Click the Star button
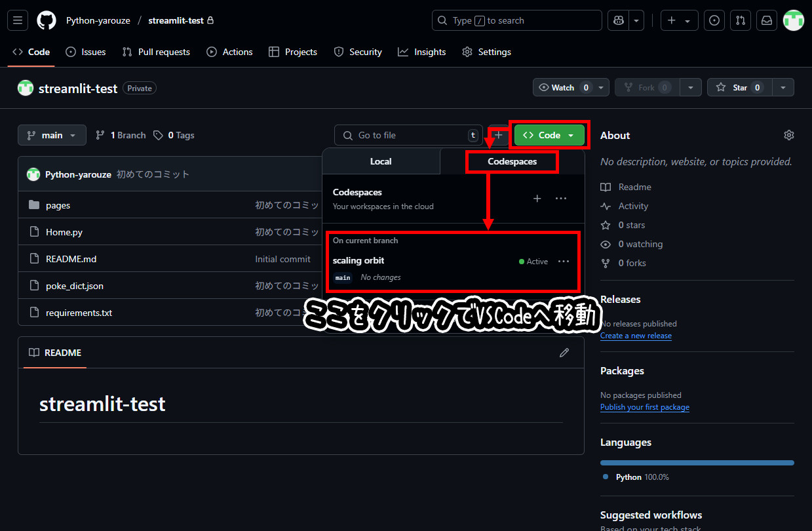 740,87
